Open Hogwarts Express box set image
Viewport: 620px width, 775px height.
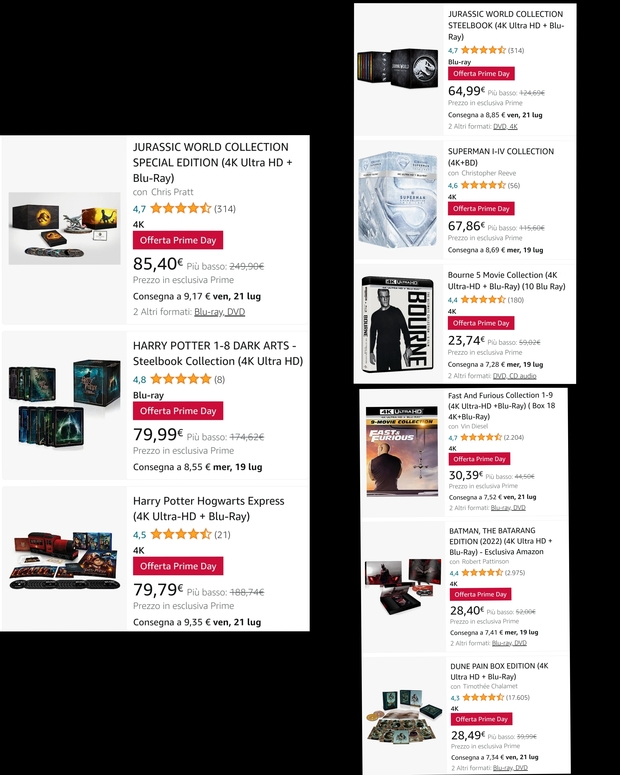point(64,560)
